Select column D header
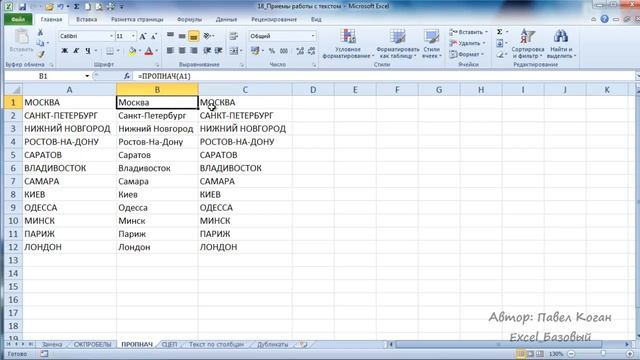 pos(313,90)
